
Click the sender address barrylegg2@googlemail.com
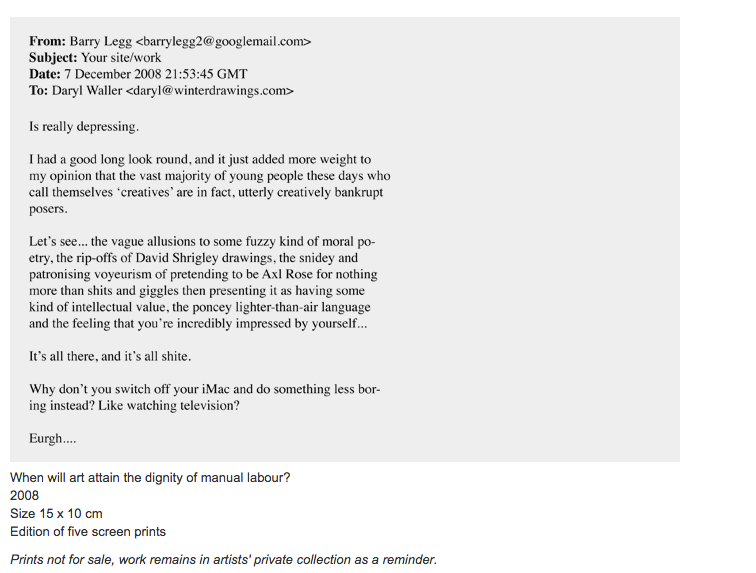point(223,41)
